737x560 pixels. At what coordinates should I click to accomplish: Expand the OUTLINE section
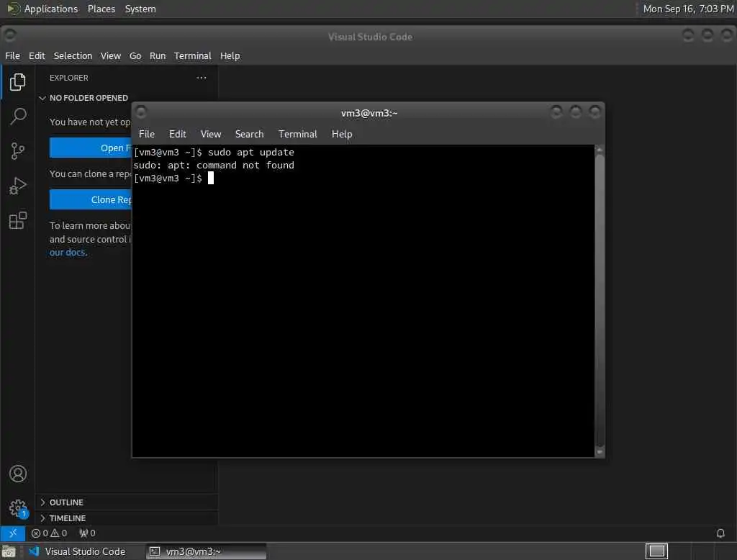[x=62, y=502]
